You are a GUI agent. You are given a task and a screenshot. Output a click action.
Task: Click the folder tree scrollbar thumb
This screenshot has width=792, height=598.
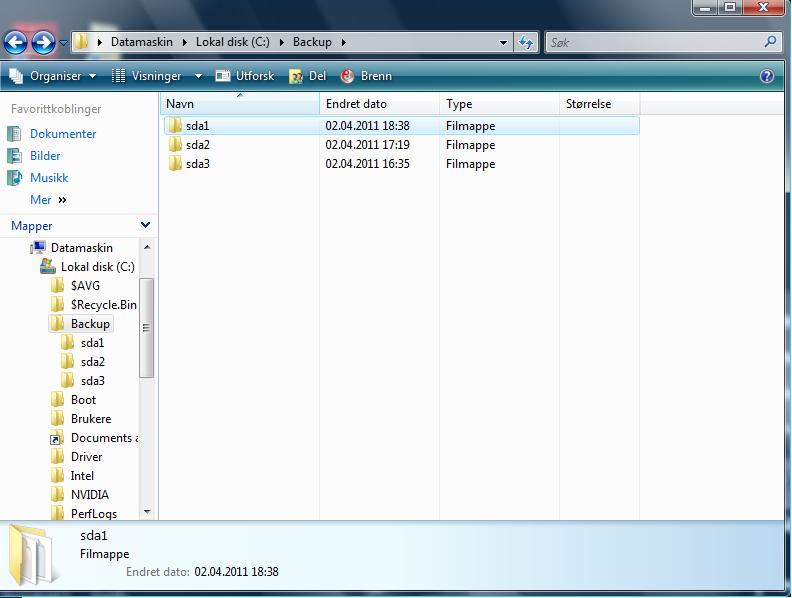(x=146, y=328)
